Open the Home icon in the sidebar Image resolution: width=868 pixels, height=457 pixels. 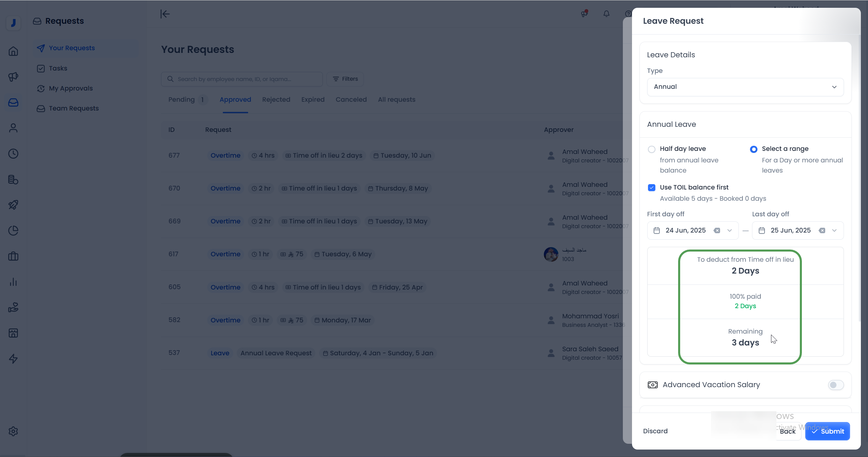coord(13,51)
